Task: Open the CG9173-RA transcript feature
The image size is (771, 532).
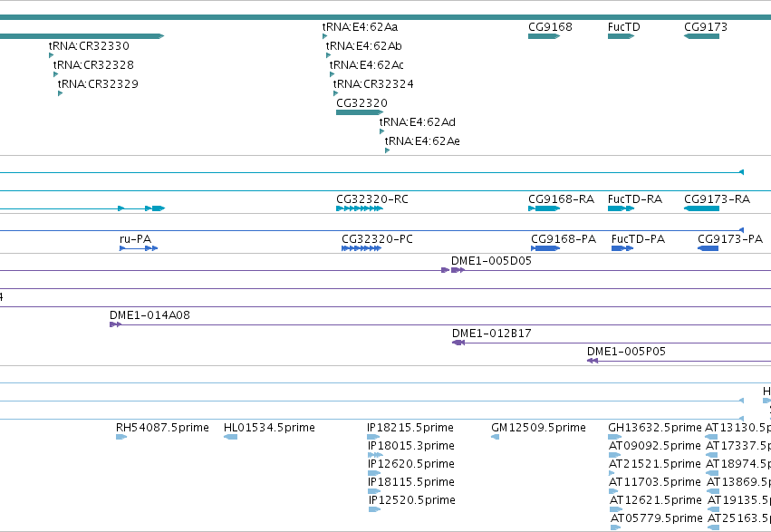Action: [701, 208]
